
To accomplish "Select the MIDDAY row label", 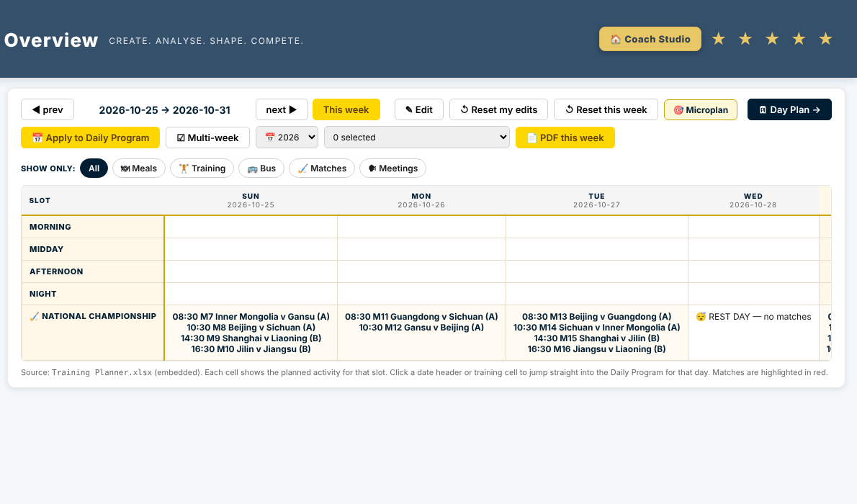I will pyautogui.click(x=93, y=249).
